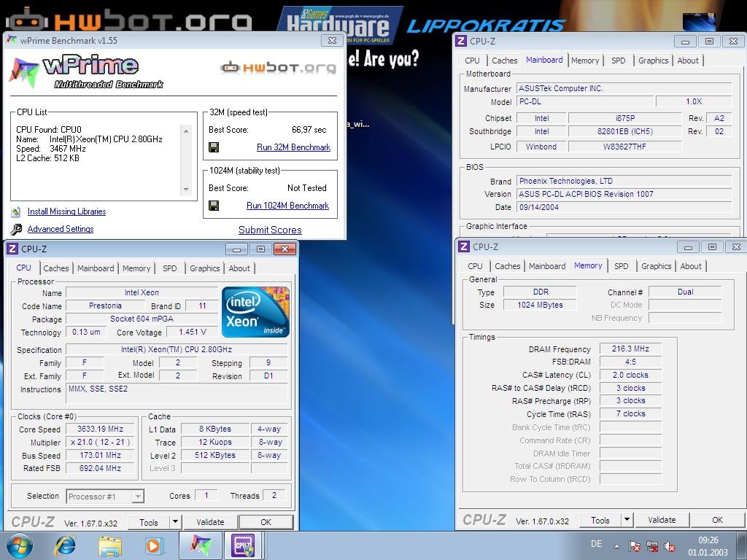Select Graphics tab in Memory window

(x=656, y=266)
